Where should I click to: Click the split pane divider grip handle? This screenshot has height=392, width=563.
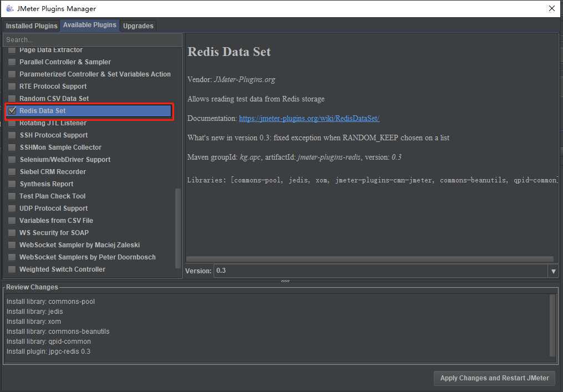pos(285,281)
